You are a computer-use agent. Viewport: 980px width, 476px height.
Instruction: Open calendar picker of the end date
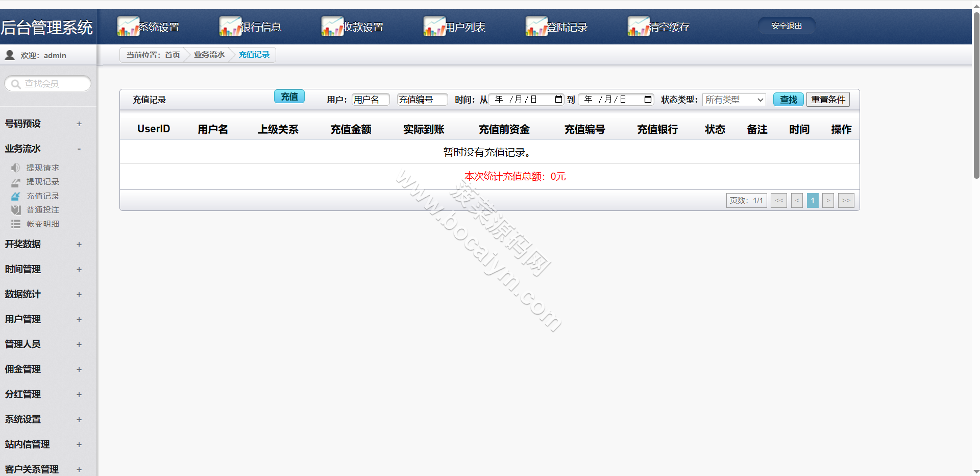coord(648,99)
